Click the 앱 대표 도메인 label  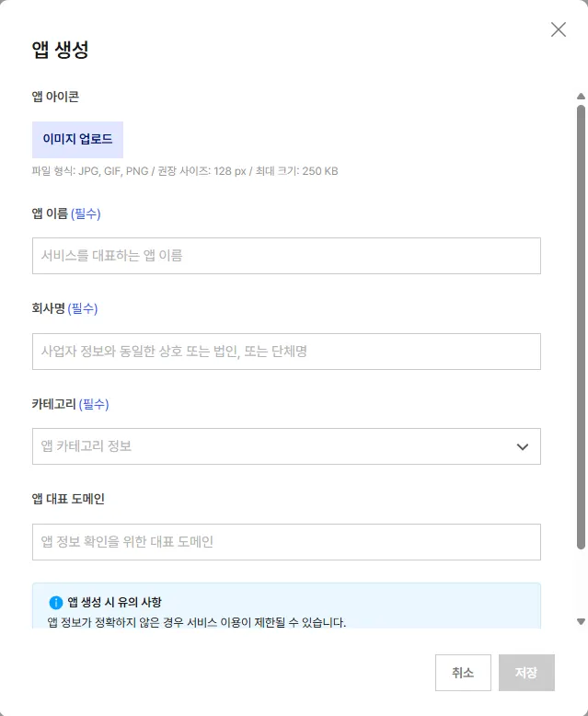68,499
